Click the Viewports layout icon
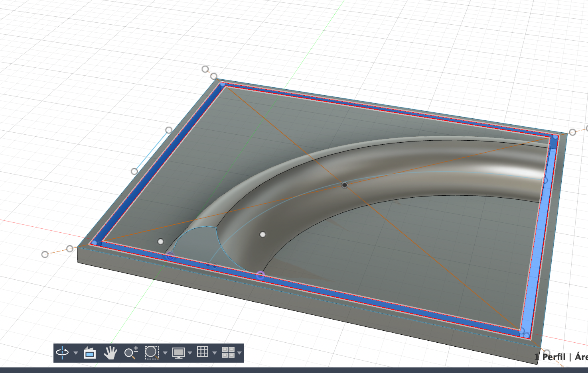This screenshot has height=373, width=588. coord(228,352)
